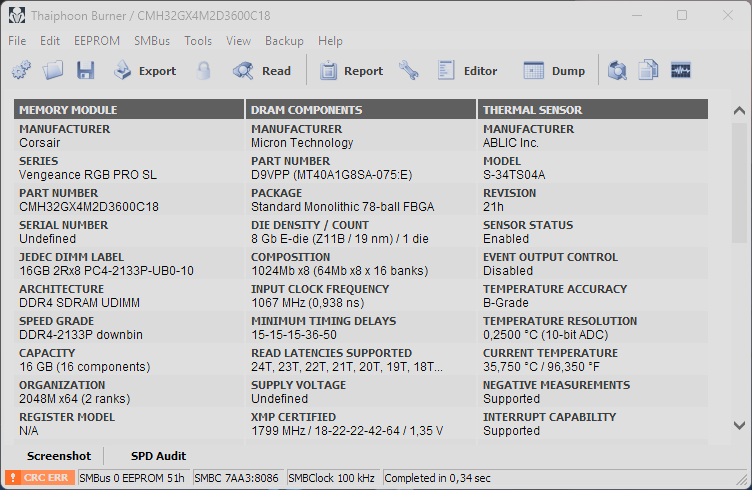Open the Edit menu
The height and width of the screenshot is (490, 752).
(50, 41)
